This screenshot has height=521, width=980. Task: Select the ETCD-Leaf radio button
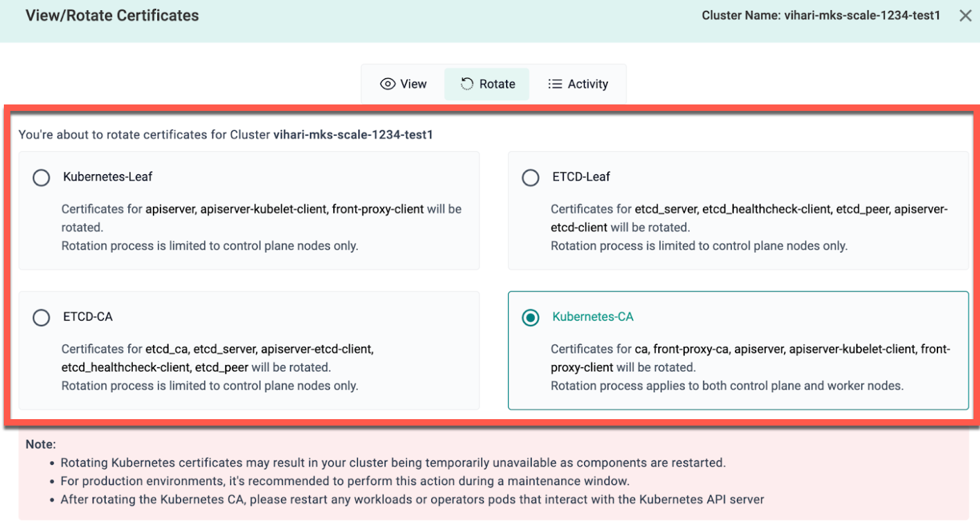click(531, 178)
